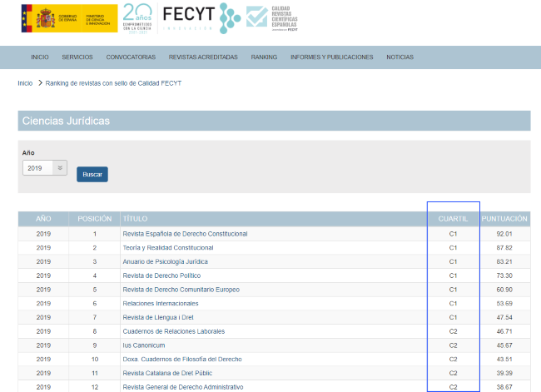541x392 pixels.
Task: Click the PUNTUACIÓN column header
Action: [x=504, y=219]
